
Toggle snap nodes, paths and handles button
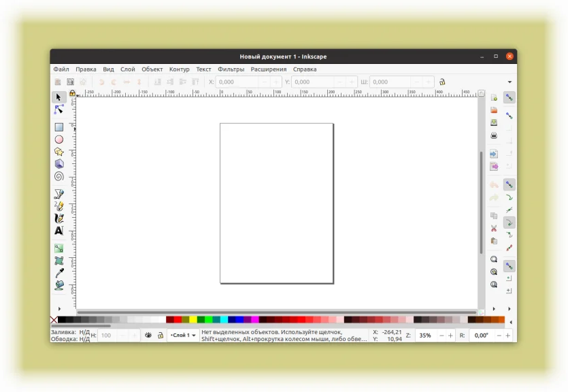[x=509, y=184]
